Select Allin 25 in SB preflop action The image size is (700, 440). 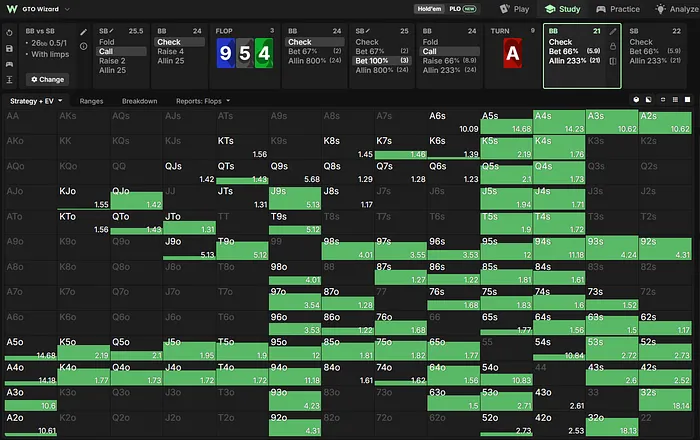point(112,70)
